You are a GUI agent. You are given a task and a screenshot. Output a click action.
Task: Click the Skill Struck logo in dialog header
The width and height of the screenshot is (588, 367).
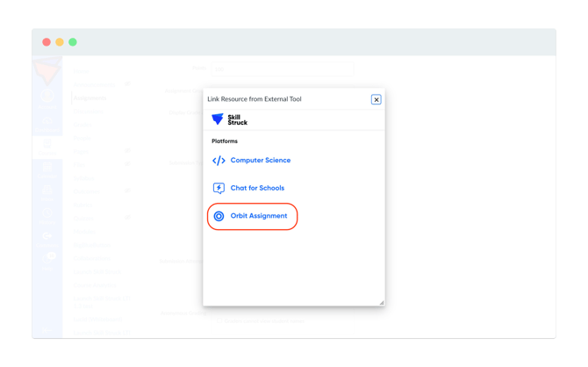pos(230,119)
